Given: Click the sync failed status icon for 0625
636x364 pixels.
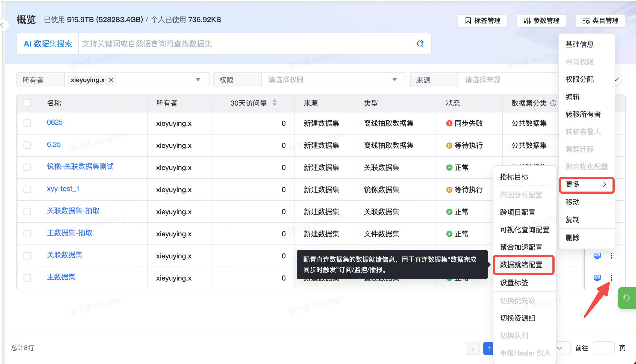Looking at the screenshot, I should (x=449, y=123).
